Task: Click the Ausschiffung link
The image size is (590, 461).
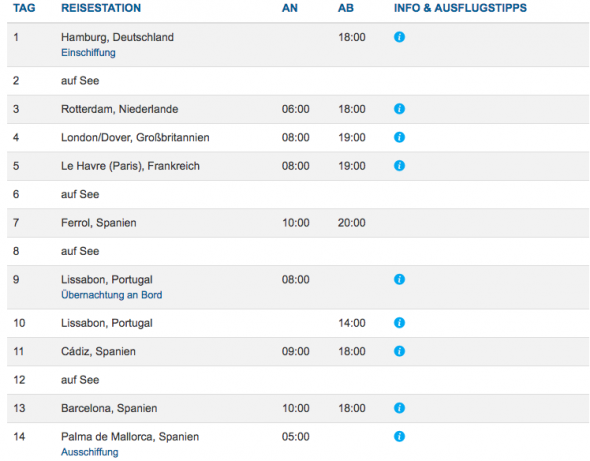Action: (90, 452)
